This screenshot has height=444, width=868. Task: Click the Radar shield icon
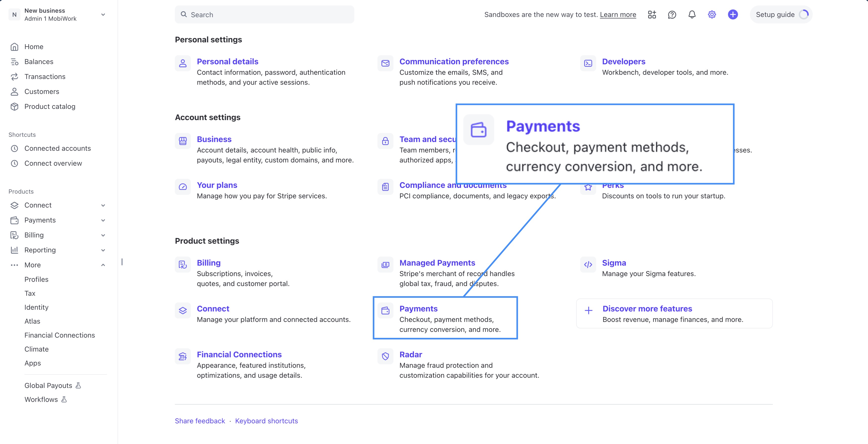click(x=385, y=356)
